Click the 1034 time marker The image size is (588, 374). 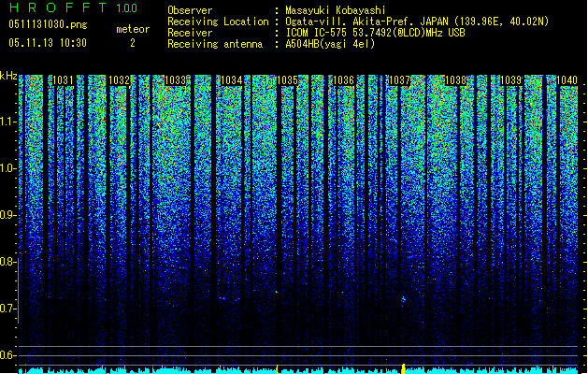pos(232,80)
